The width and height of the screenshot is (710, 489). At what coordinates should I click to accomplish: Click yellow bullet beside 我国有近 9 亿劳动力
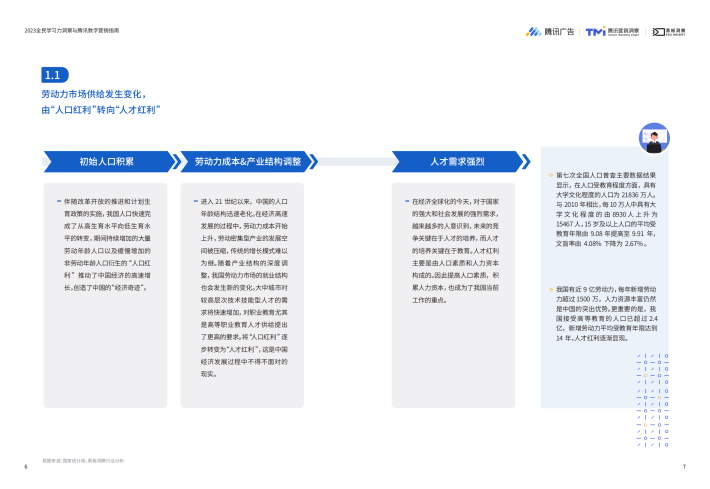[551, 289]
